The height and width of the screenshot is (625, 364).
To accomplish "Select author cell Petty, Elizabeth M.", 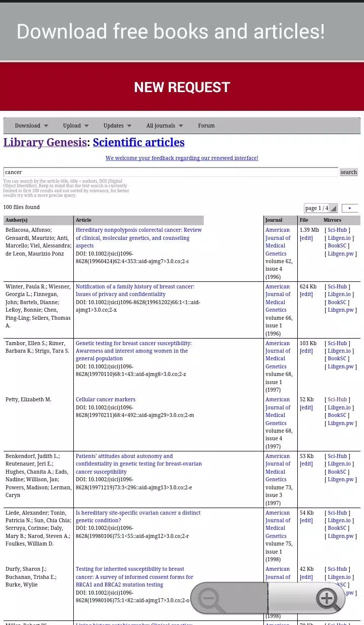I will pos(28,399).
